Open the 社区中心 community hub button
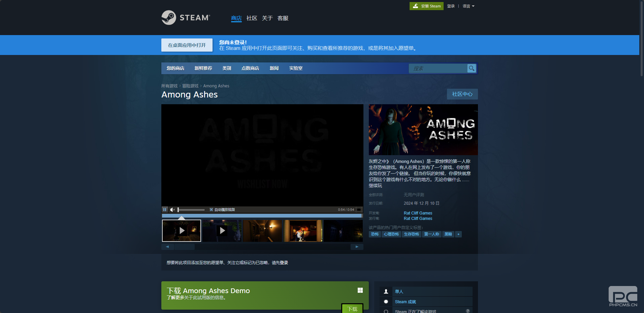 pyautogui.click(x=462, y=94)
